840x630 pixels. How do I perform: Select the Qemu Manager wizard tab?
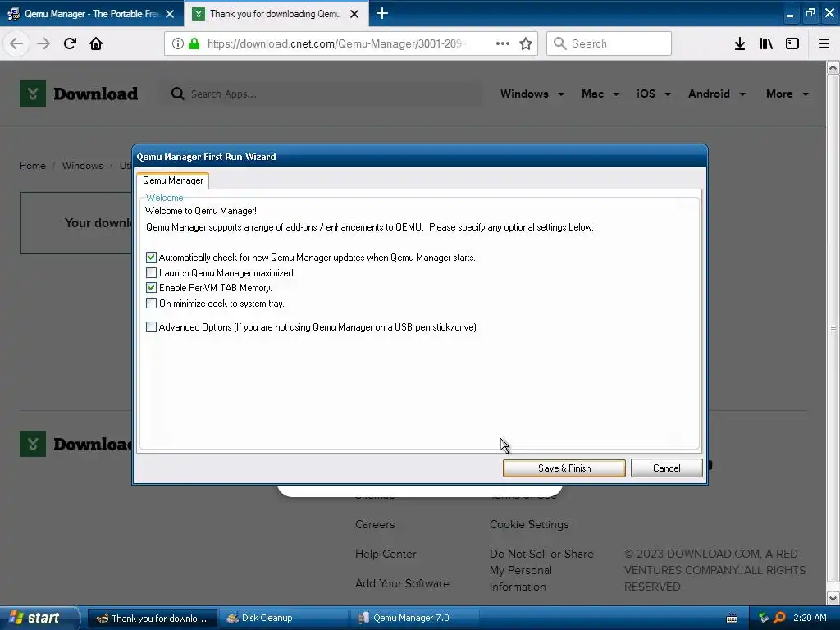[172, 180]
